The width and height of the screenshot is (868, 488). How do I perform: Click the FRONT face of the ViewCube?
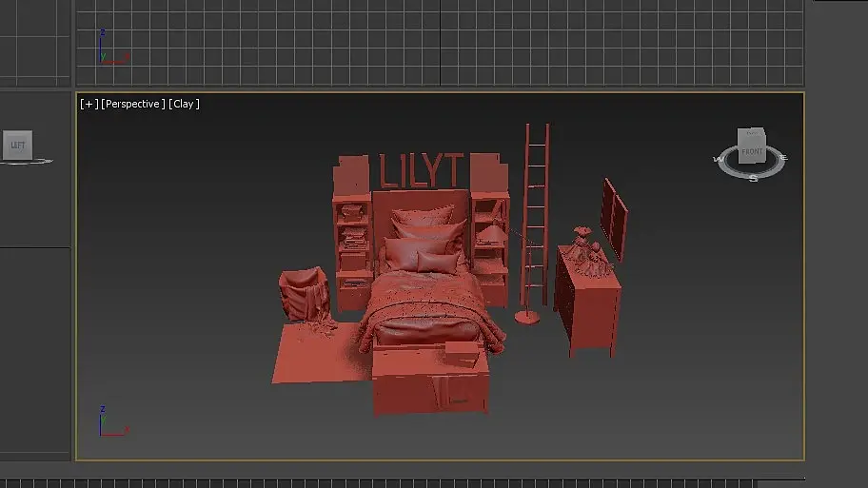[x=752, y=151]
